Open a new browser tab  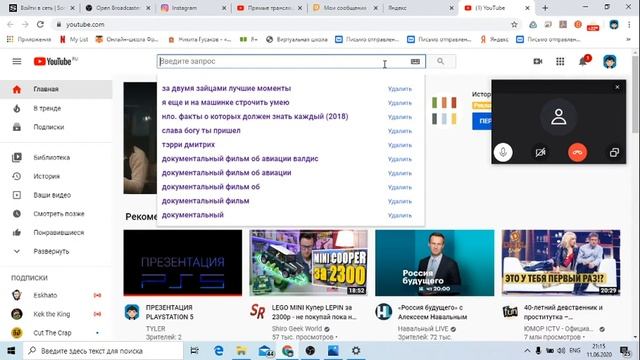click(545, 8)
